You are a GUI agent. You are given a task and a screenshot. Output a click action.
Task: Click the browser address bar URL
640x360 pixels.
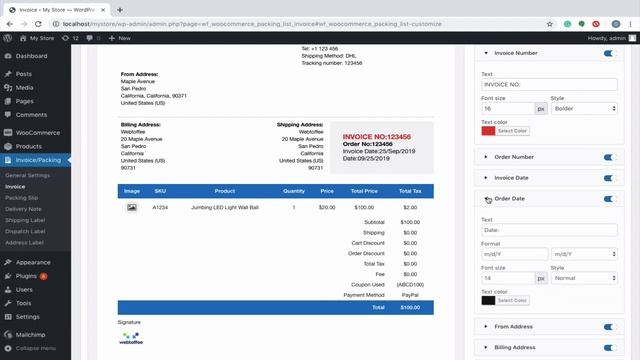252,24
